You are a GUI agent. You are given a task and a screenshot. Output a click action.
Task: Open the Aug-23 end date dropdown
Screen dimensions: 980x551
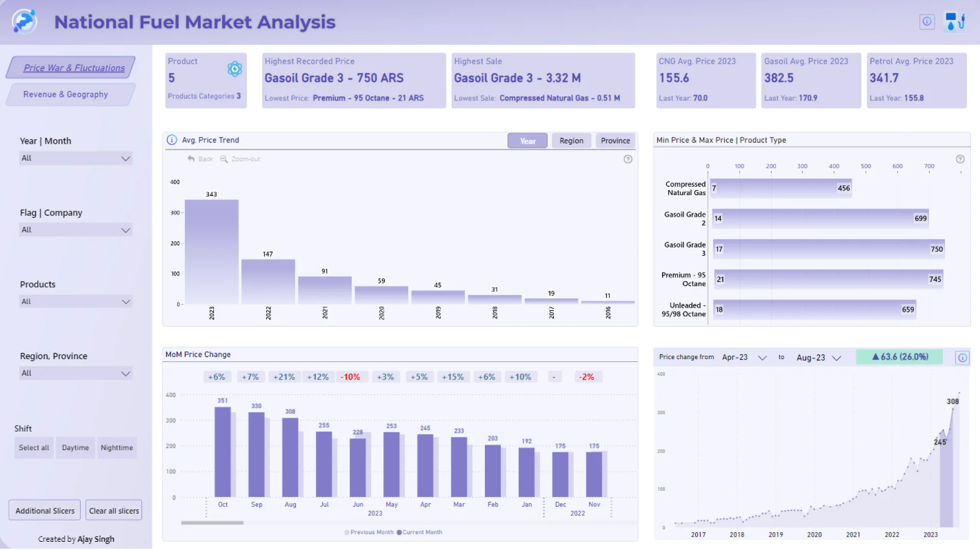[818, 358]
